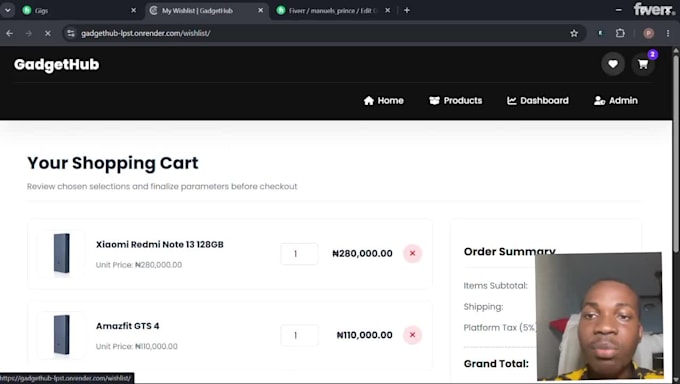View site information icon in address bar
Viewport: 680px width, 384px height.
(71, 33)
